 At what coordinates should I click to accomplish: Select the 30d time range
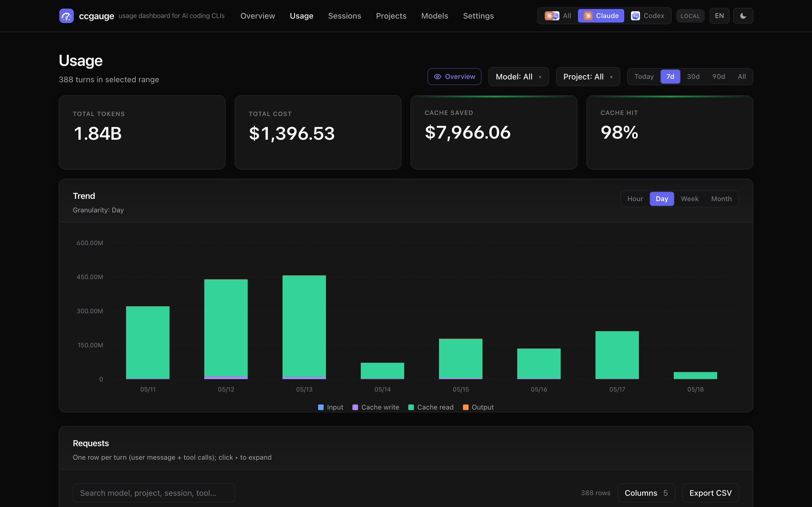coord(693,77)
